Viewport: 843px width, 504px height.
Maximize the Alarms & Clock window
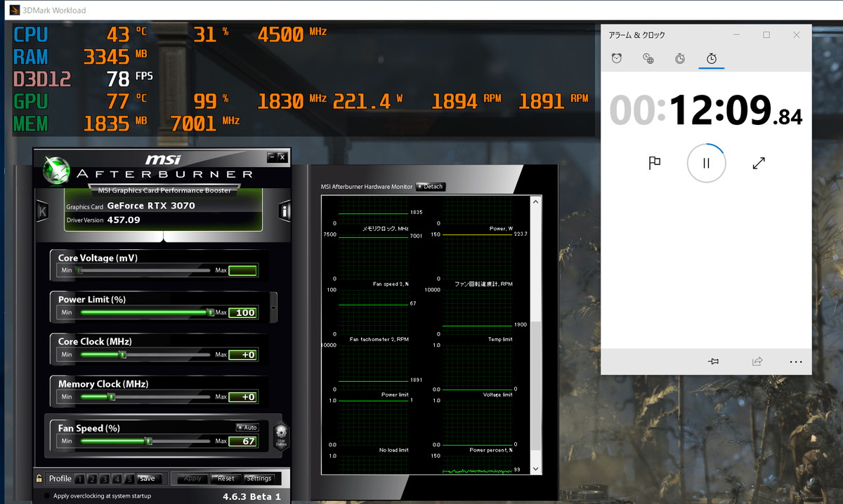766,35
